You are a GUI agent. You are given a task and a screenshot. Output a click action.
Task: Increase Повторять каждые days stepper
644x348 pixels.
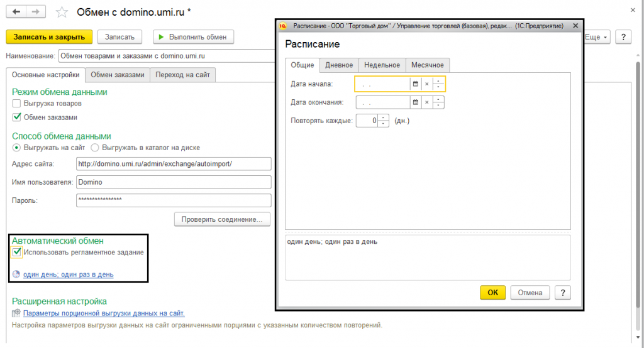tap(383, 117)
